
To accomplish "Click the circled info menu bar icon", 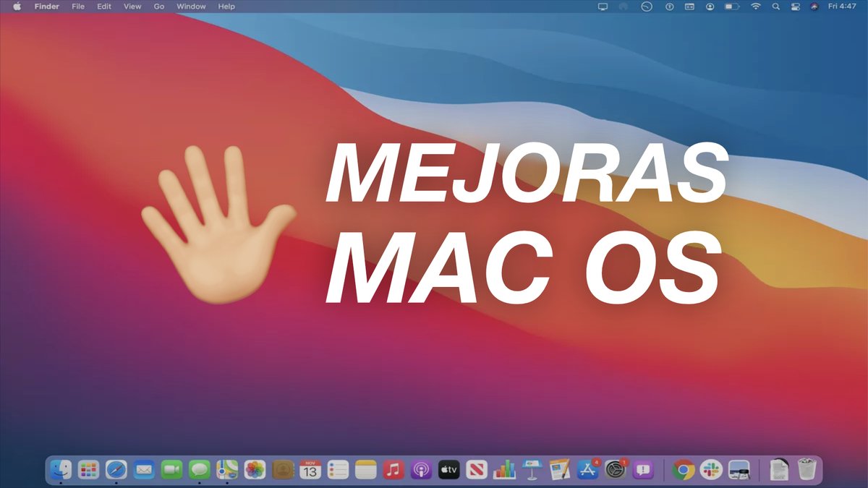I will (669, 7).
